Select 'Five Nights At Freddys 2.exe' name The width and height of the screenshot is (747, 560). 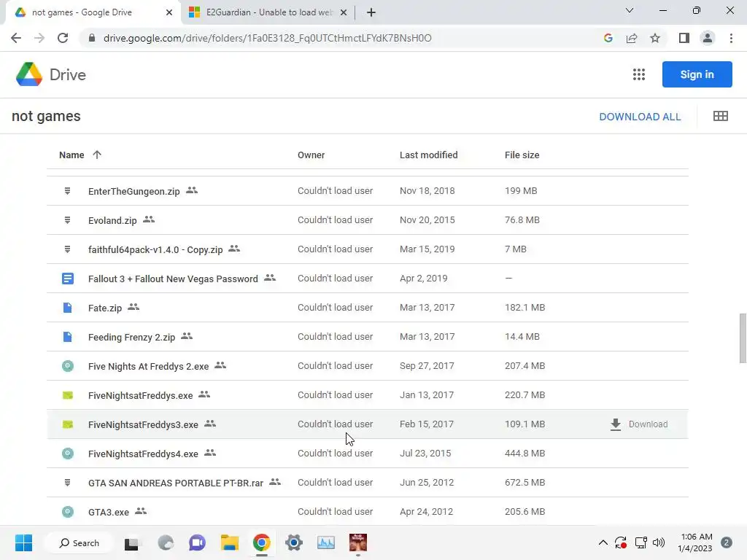(148, 366)
